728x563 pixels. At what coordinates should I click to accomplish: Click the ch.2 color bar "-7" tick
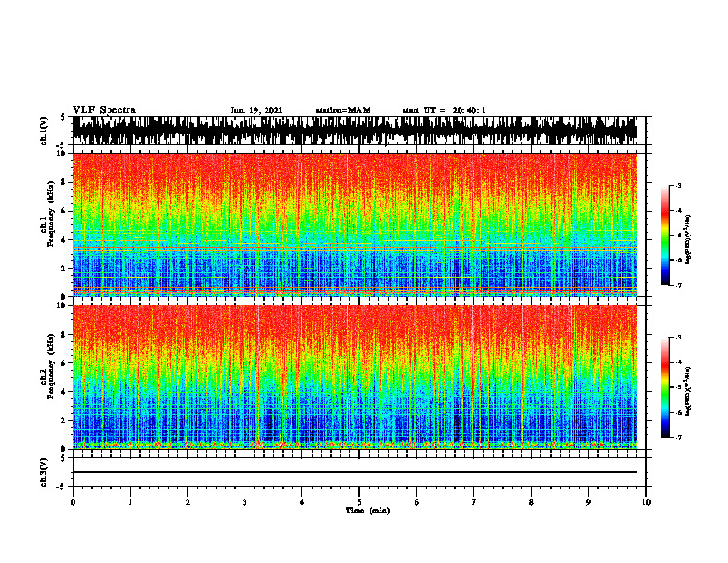(x=677, y=437)
